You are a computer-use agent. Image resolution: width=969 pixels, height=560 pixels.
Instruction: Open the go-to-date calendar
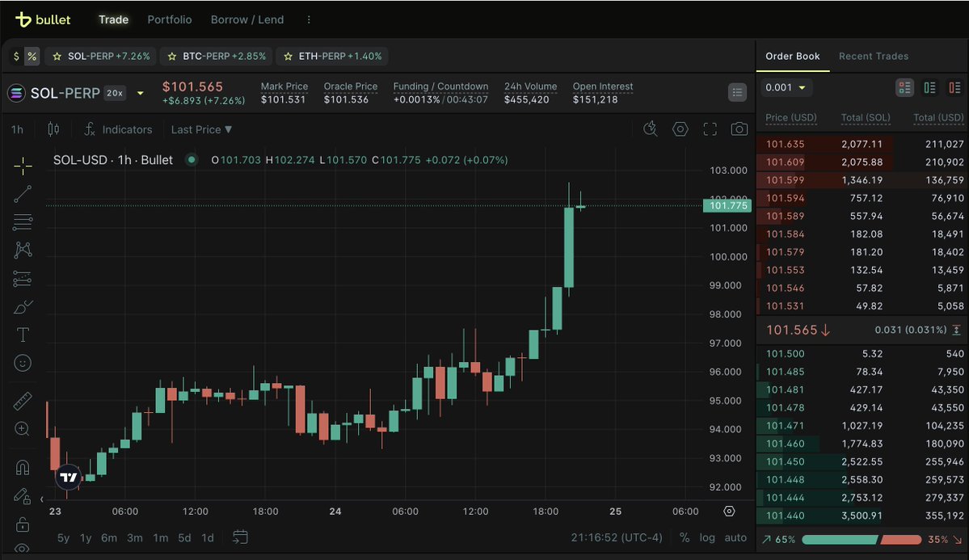[x=240, y=537]
